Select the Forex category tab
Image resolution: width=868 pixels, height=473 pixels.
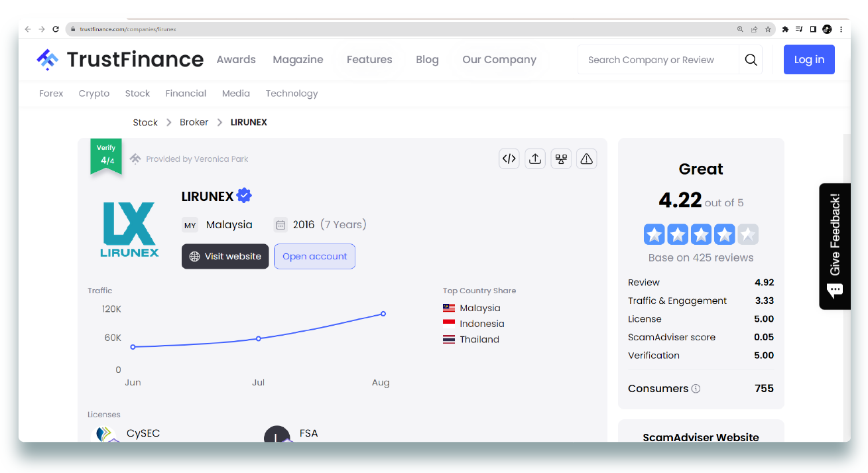pos(51,94)
